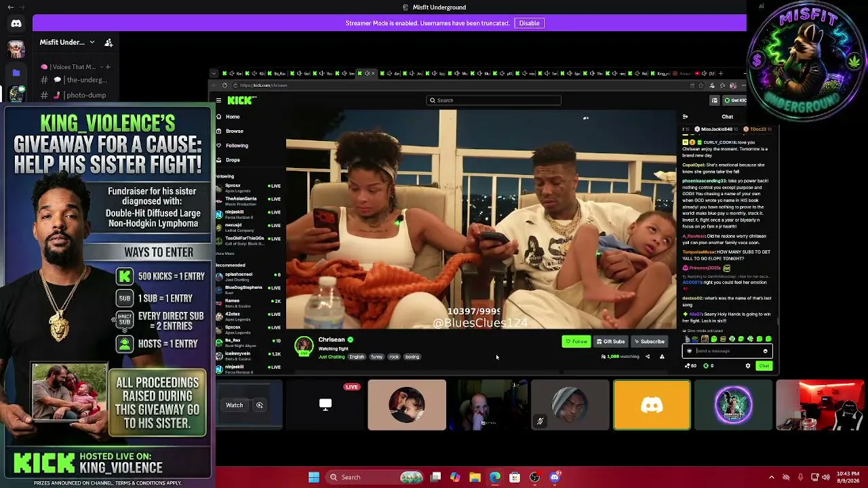Viewport: 868px width, 488px height.
Task: Open Ramee recommended channel
Action: click(248, 302)
